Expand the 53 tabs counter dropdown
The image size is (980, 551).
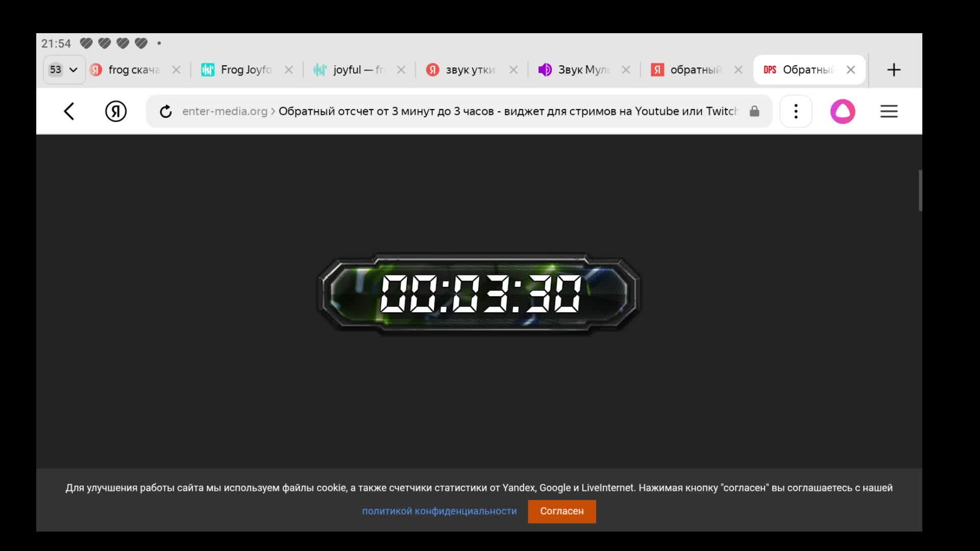[64, 70]
